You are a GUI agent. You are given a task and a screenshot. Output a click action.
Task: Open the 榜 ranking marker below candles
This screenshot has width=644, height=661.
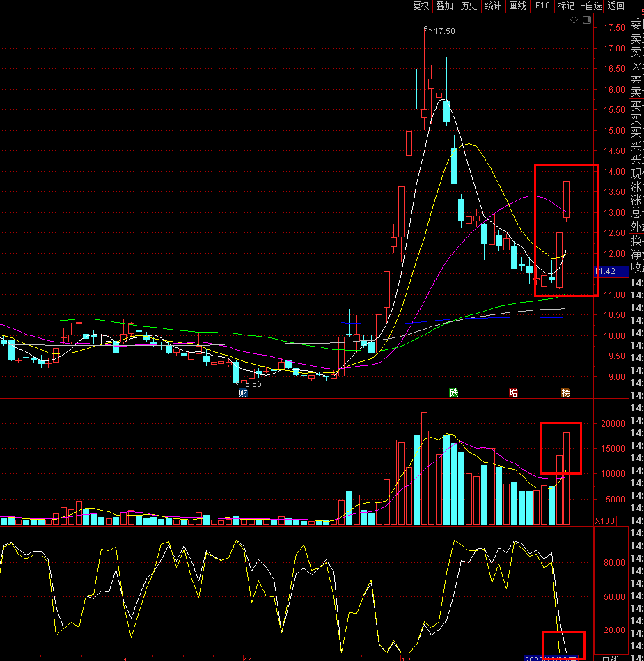pos(565,393)
